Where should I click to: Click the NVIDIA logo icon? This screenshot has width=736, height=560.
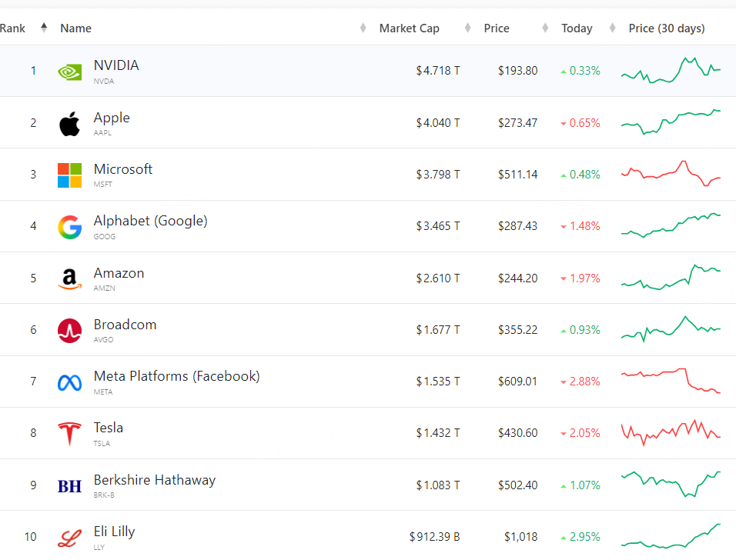tap(69, 72)
